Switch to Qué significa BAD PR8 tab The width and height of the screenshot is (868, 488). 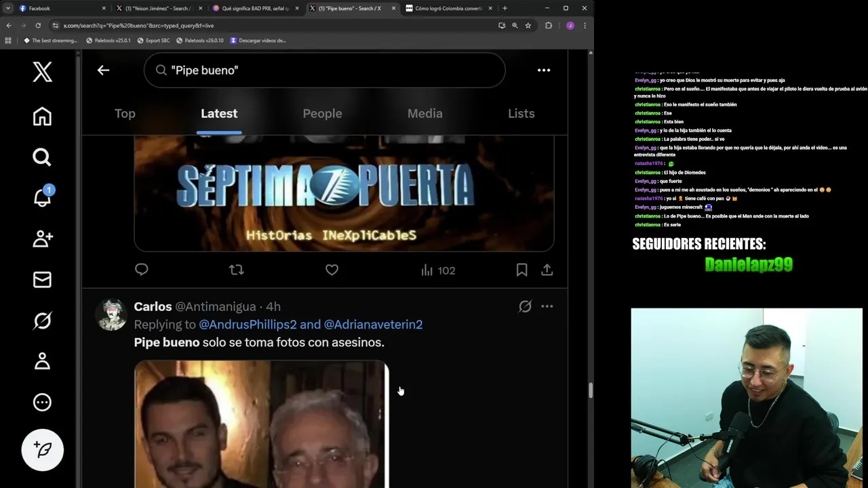click(x=256, y=8)
